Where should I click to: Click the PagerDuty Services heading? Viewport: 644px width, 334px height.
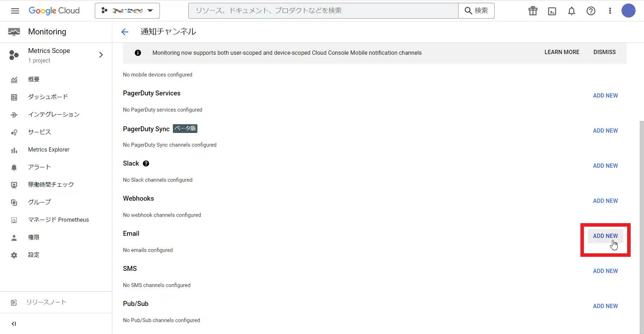pyautogui.click(x=152, y=93)
